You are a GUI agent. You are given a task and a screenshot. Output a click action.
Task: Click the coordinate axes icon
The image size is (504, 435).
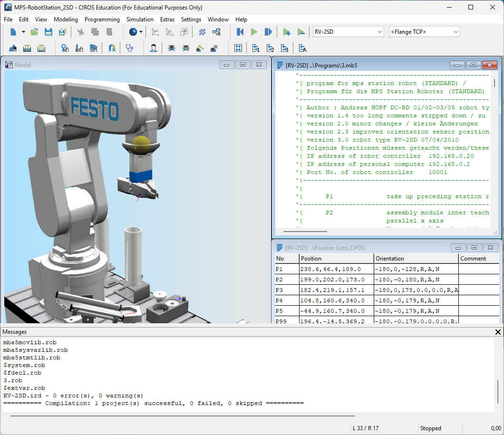tap(155, 32)
